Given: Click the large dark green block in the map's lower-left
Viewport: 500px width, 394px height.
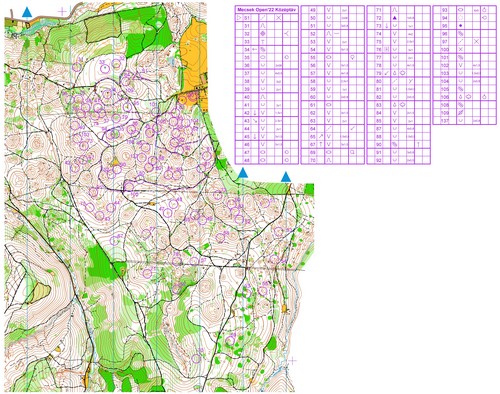Looking at the screenshot, I should [x=99, y=263].
